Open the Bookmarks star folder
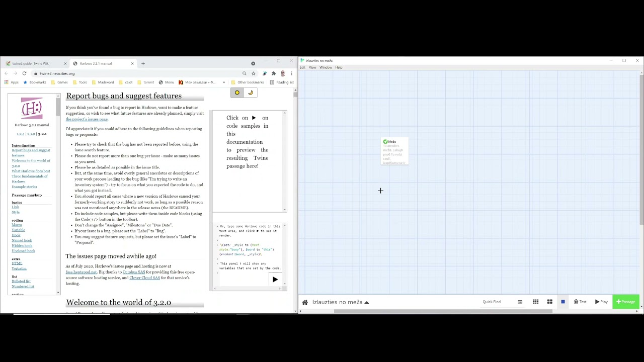The height and width of the screenshot is (362, 644). 35,82
